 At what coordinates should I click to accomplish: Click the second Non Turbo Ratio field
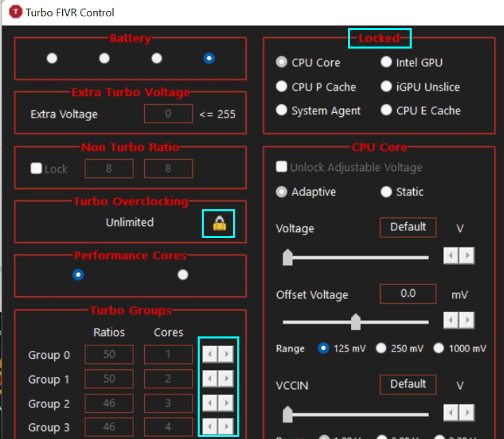168,168
